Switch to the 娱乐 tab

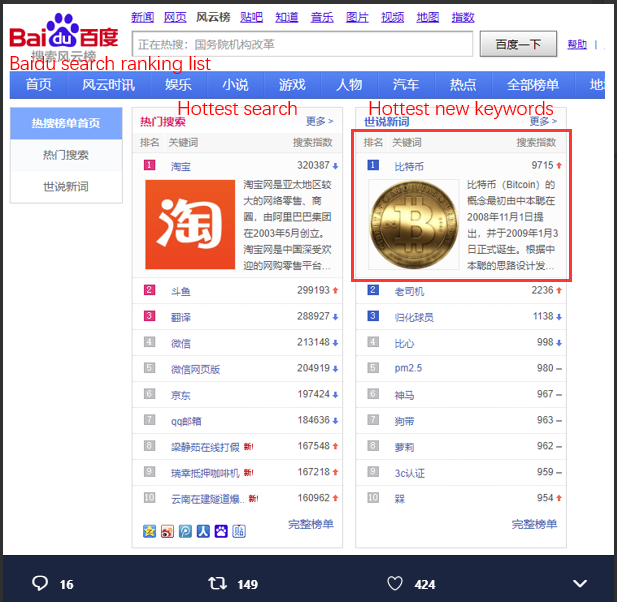[x=178, y=85]
